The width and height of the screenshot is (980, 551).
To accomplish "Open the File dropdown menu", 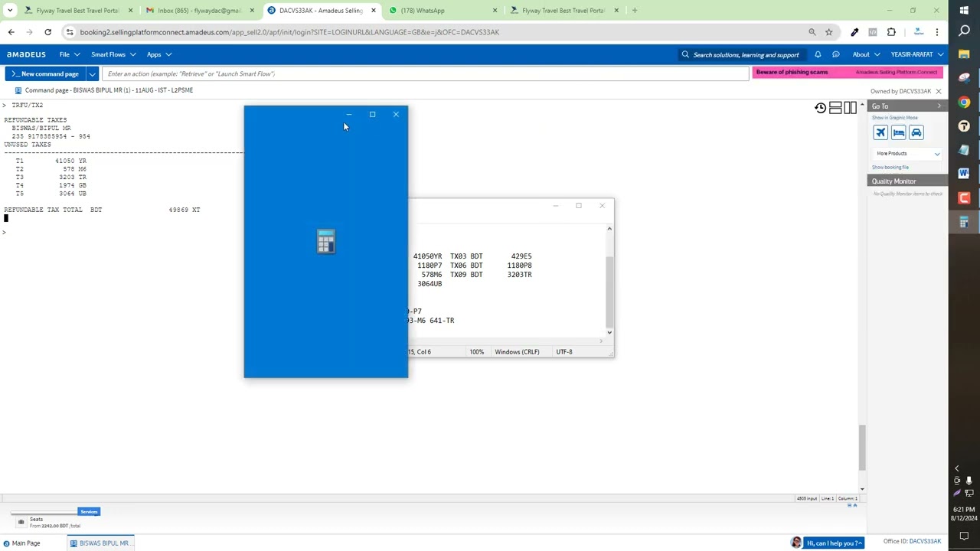I will 70,54.
